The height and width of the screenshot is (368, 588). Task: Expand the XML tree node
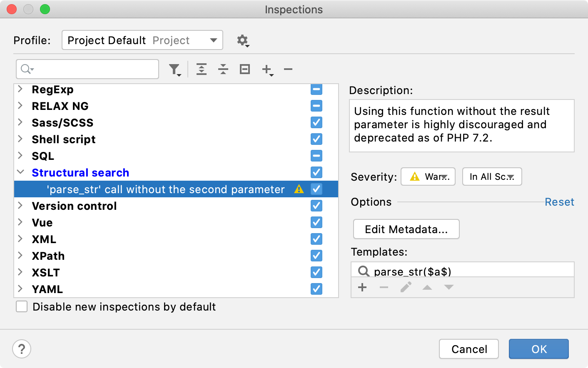(20, 239)
